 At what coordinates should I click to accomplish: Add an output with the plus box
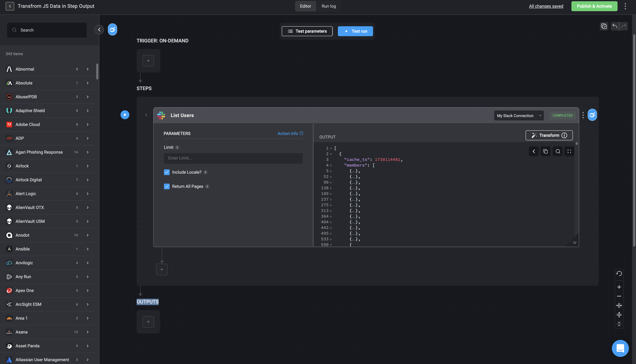148,322
